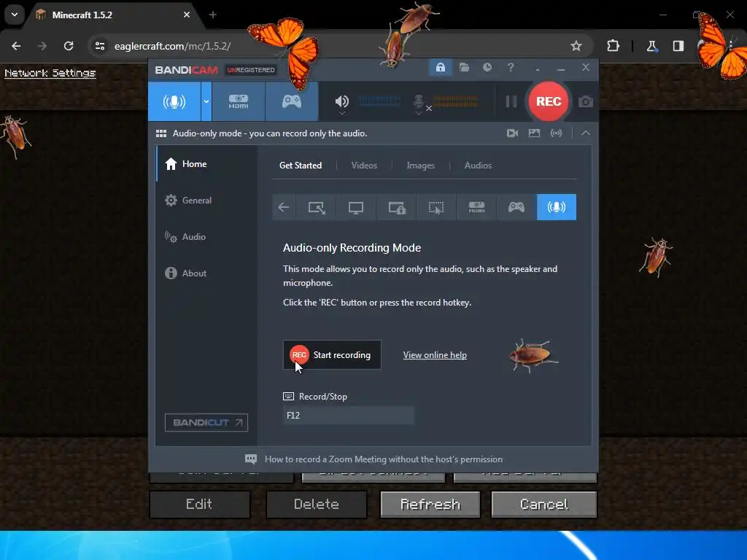Select HDMI device mode in mode row

click(x=476, y=207)
